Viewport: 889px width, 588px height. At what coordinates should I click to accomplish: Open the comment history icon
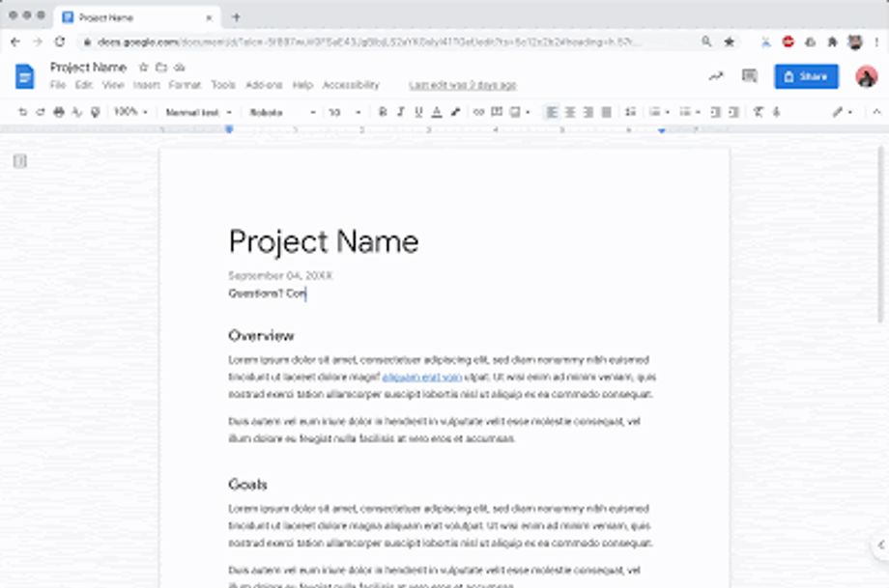tap(750, 76)
